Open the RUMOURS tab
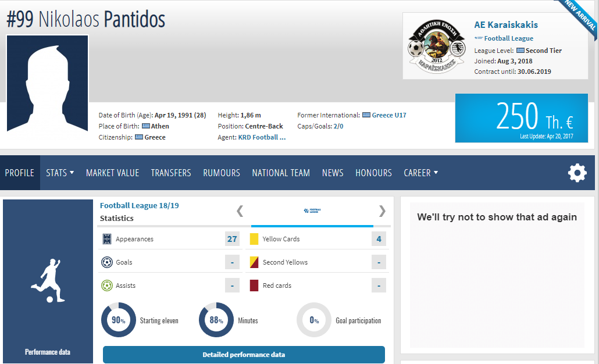599x364 pixels. click(222, 173)
